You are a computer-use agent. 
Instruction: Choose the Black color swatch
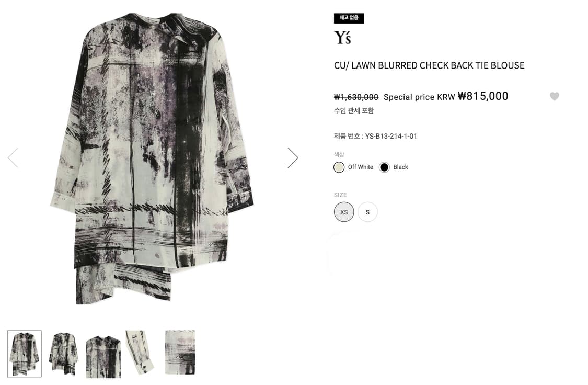[x=384, y=167]
